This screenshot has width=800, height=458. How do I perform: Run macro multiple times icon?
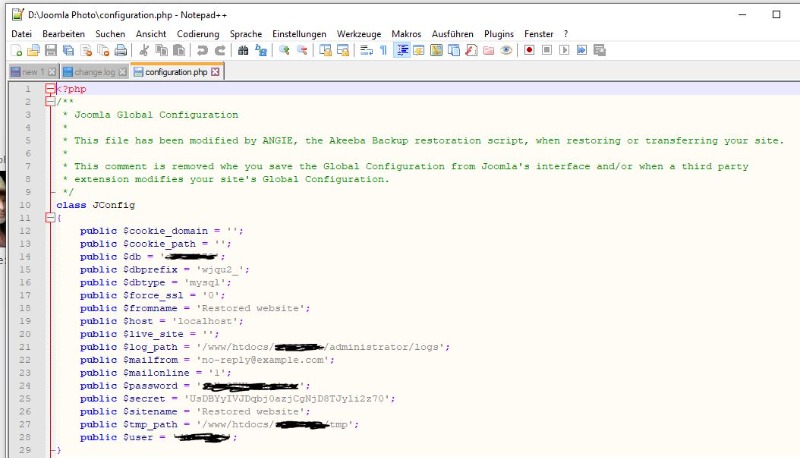click(582, 50)
